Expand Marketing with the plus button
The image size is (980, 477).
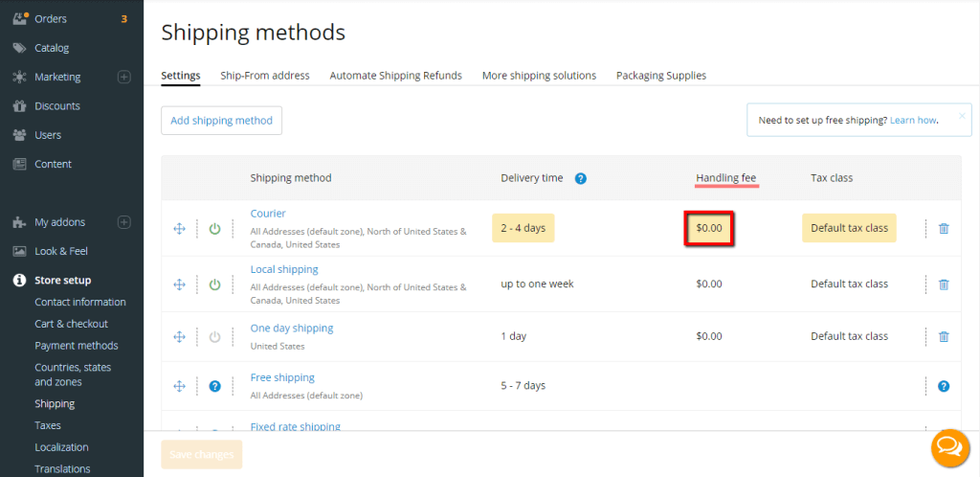coord(124,77)
